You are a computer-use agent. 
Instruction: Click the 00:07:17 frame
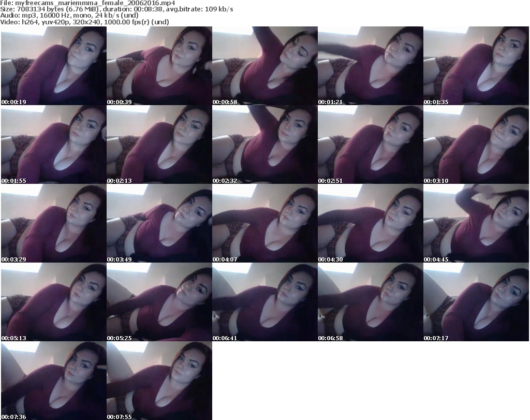476,302
